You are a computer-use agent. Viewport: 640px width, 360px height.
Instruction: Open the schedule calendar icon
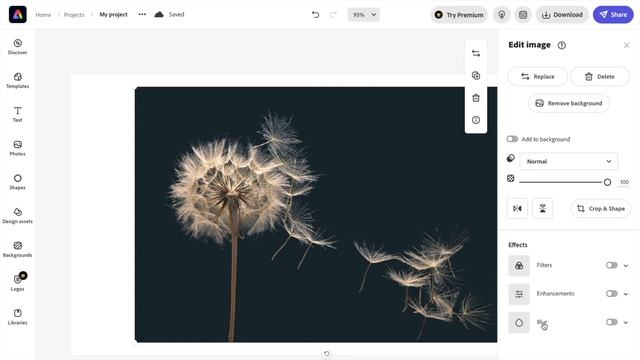[523, 15]
